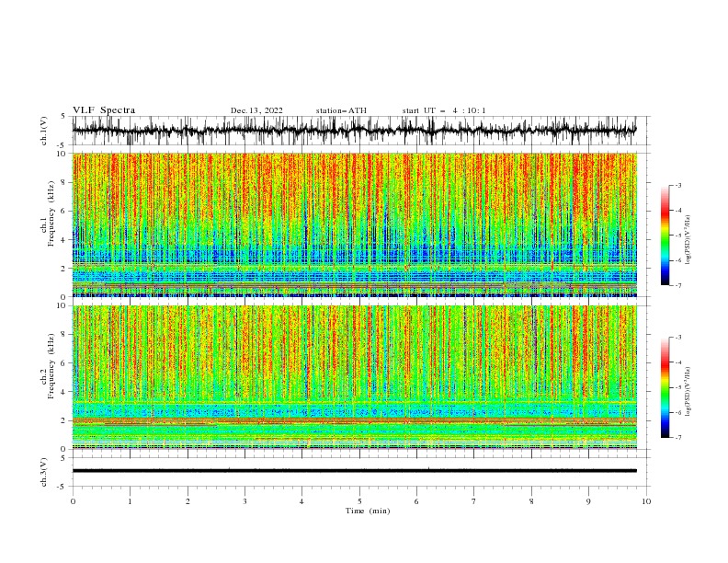
Task: Click the date 'Dec. 13, 2022'
Action: (256, 110)
